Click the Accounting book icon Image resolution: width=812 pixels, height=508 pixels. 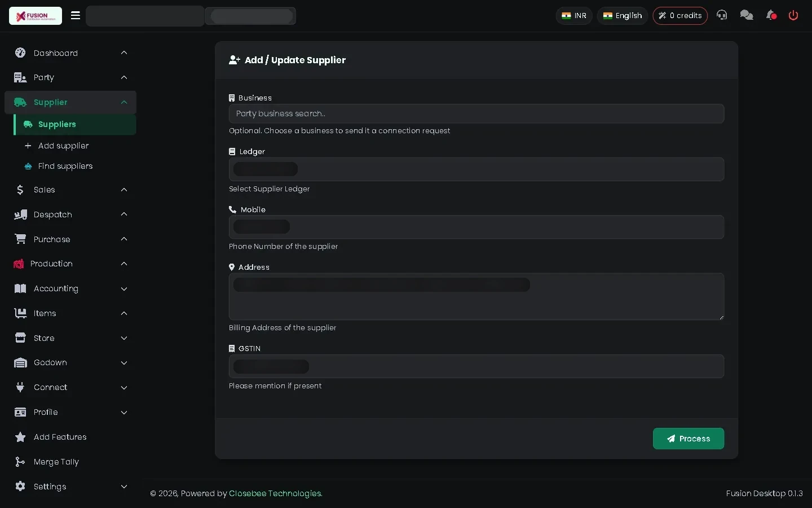20,288
